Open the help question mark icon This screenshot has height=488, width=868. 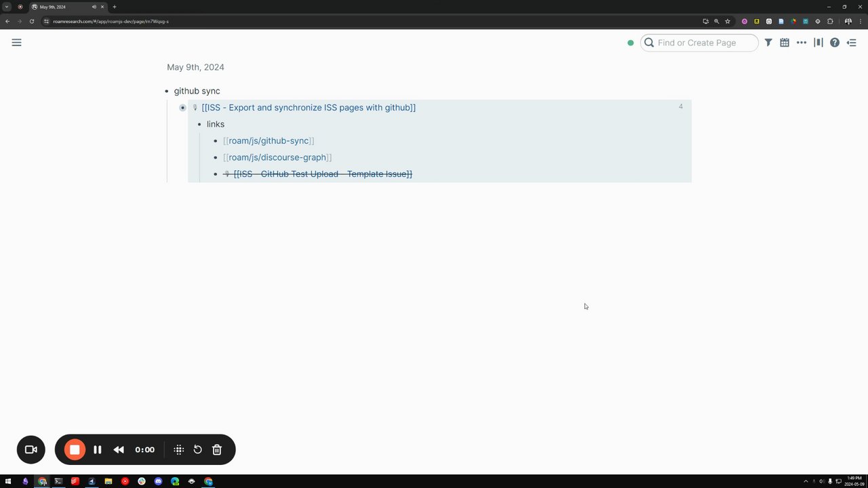835,43
